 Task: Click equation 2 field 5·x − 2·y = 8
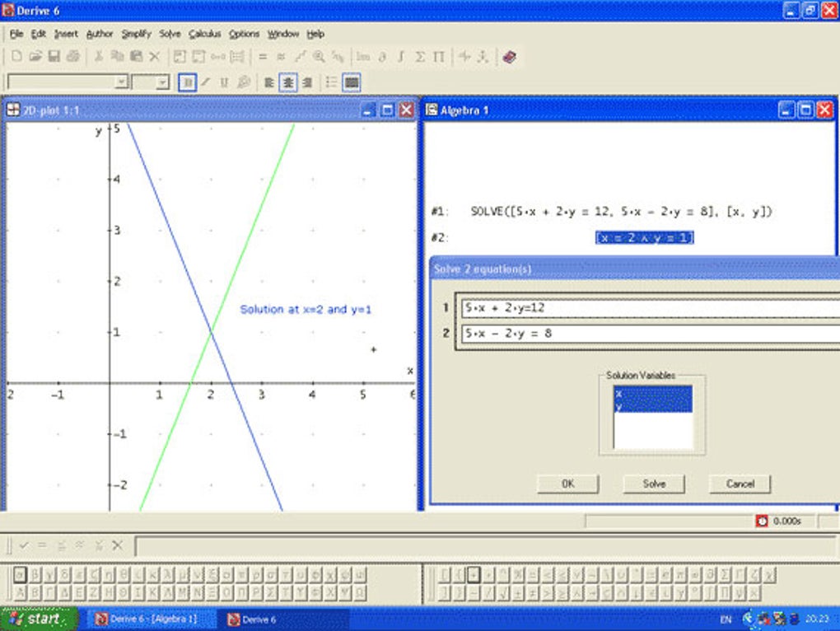coord(651,333)
